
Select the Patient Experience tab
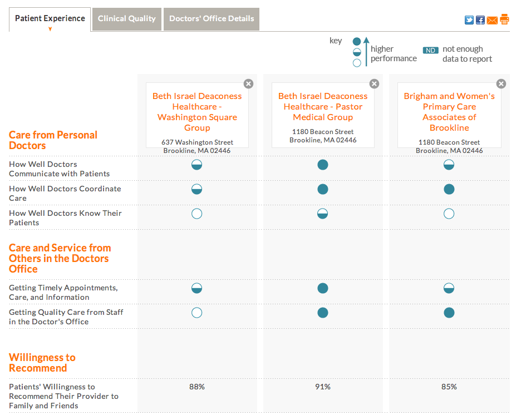pyautogui.click(x=50, y=19)
